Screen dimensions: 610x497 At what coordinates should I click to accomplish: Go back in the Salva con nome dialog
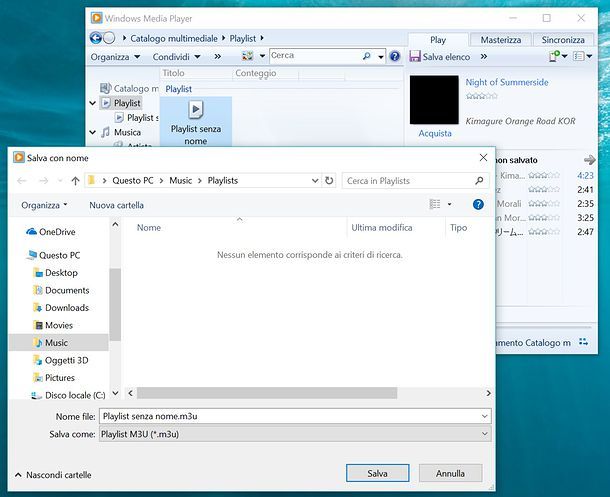[x=22, y=181]
